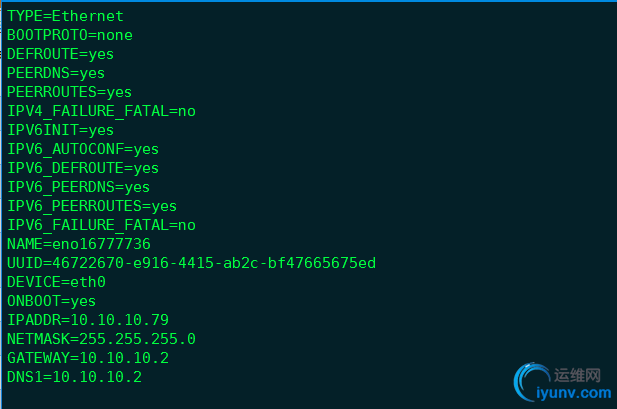617x409 pixels.
Task: Place cursor on IPV6INIT=yes line
Action: (x=60, y=130)
